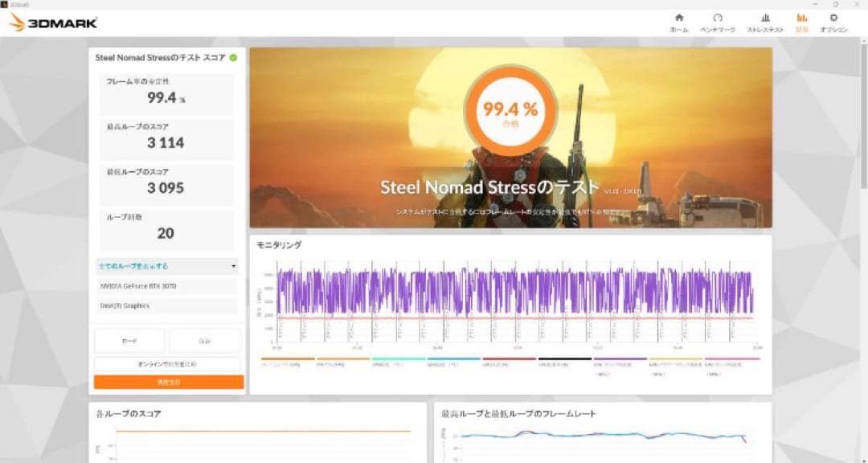
Task: Expand the Intel(R) Graphics entry
Action: [x=166, y=306]
